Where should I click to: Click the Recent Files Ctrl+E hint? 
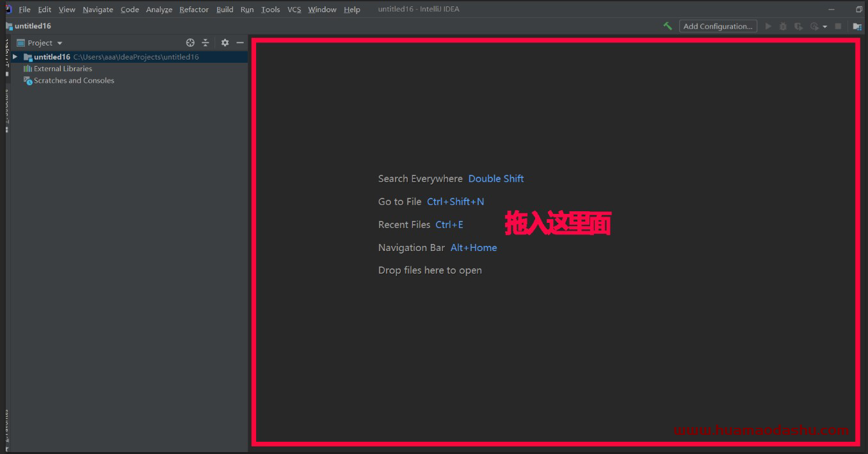(x=421, y=225)
